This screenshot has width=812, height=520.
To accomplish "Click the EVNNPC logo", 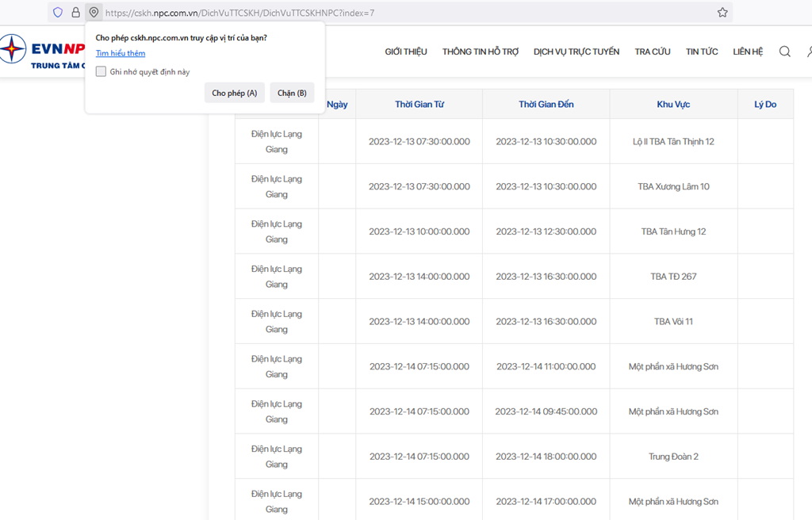I will [43, 52].
